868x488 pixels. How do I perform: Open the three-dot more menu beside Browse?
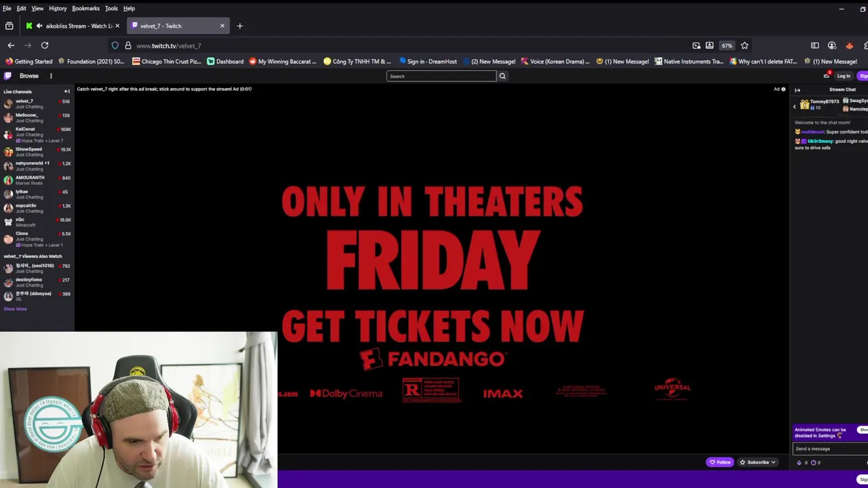51,76
